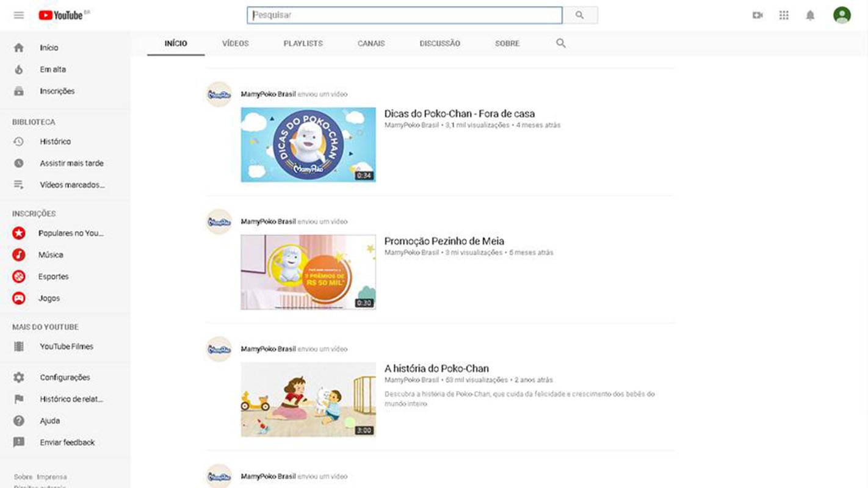Image resolution: width=868 pixels, height=488 pixels.
Task: Open Configurações label in sidebar
Action: click(65, 378)
